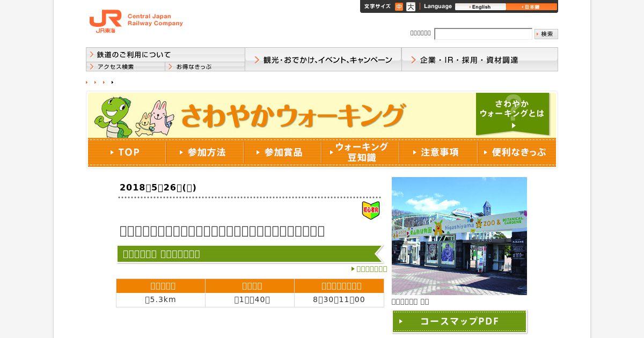644x338 pixels.
Task: Switch language to 日本語
Action: coord(531,7)
